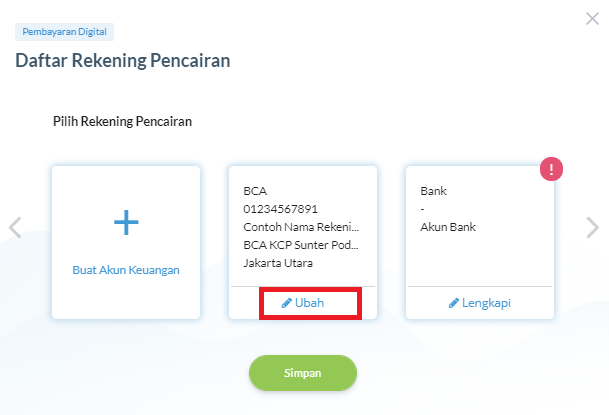Click the pencil icon beside Lengkapi
Screen dimensions: 609x415
pos(454,303)
